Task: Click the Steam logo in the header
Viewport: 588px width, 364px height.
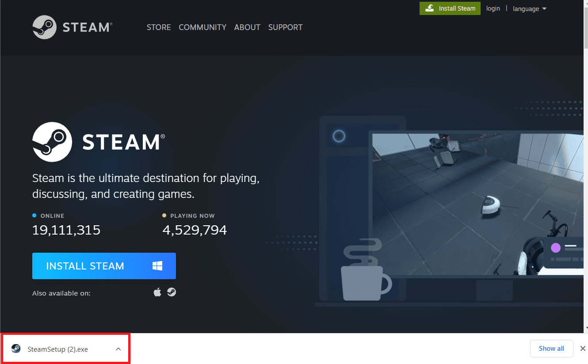Action: (72, 27)
